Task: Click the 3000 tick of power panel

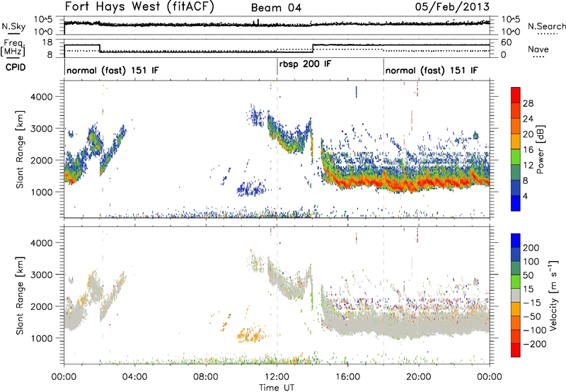Action: tap(41, 129)
